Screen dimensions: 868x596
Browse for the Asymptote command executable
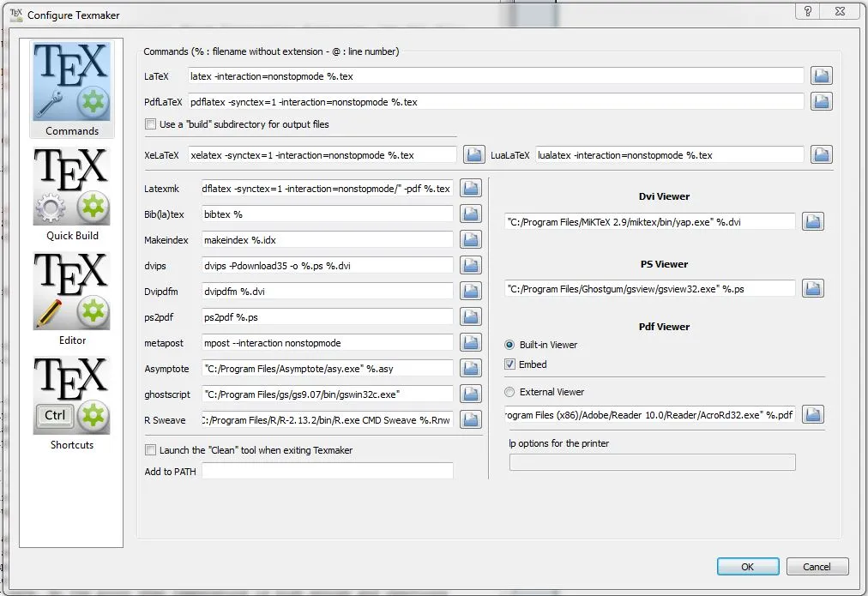click(x=471, y=368)
